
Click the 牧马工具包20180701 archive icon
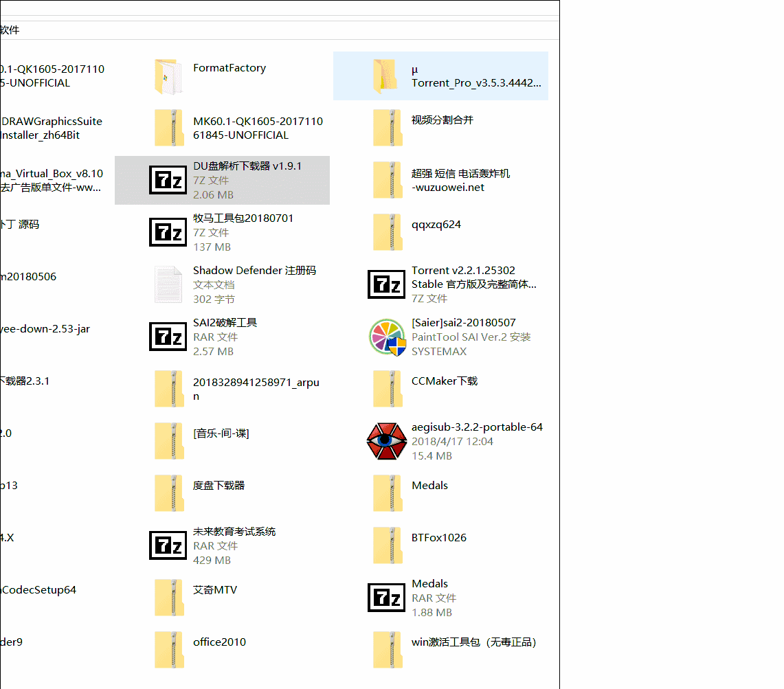[x=168, y=232]
